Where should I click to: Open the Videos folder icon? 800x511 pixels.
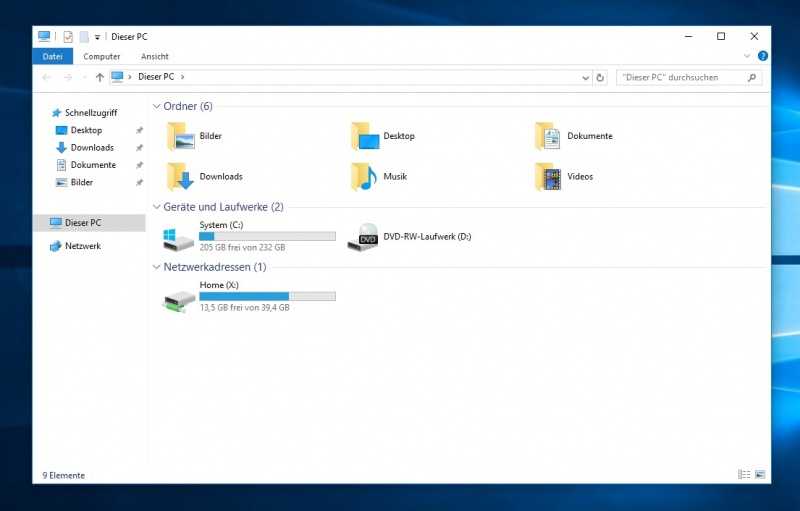click(x=549, y=176)
